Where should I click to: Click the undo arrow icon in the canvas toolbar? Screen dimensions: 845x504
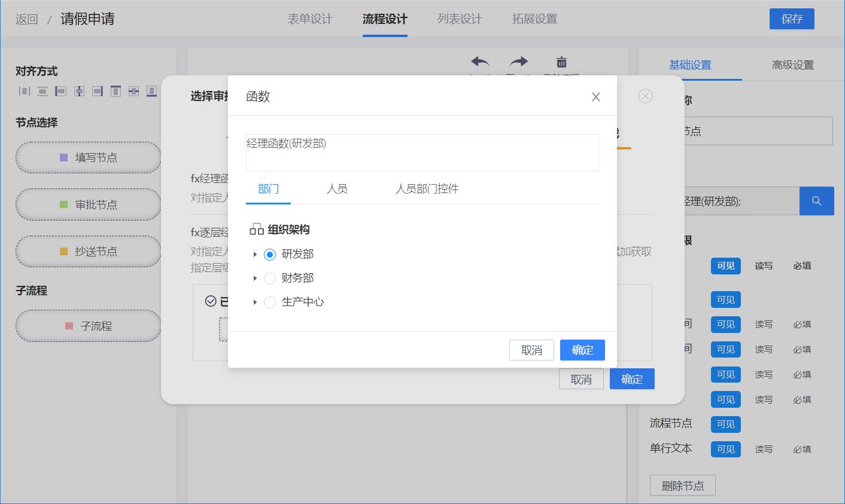tap(480, 62)
